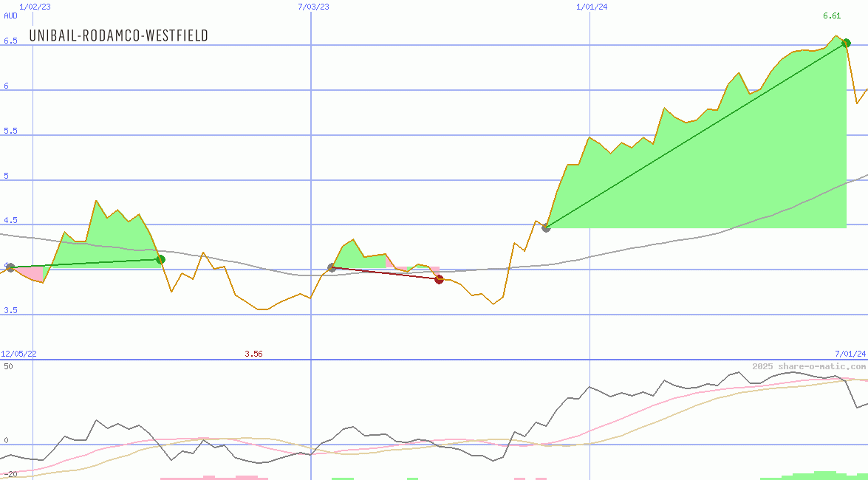Viewport: 868px width, 480px height.
Task: Select the 1/02/23 date label
Action: [x=35, y=7]
